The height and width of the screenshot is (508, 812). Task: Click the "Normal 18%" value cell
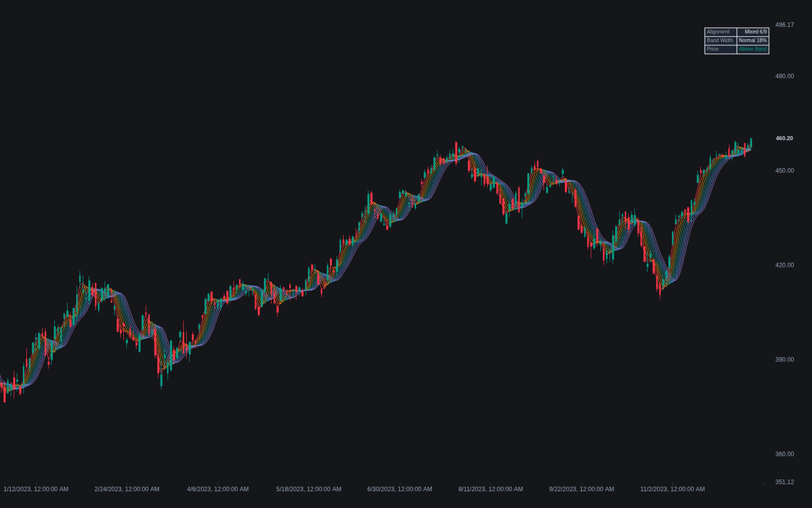(x=753, y=41)
